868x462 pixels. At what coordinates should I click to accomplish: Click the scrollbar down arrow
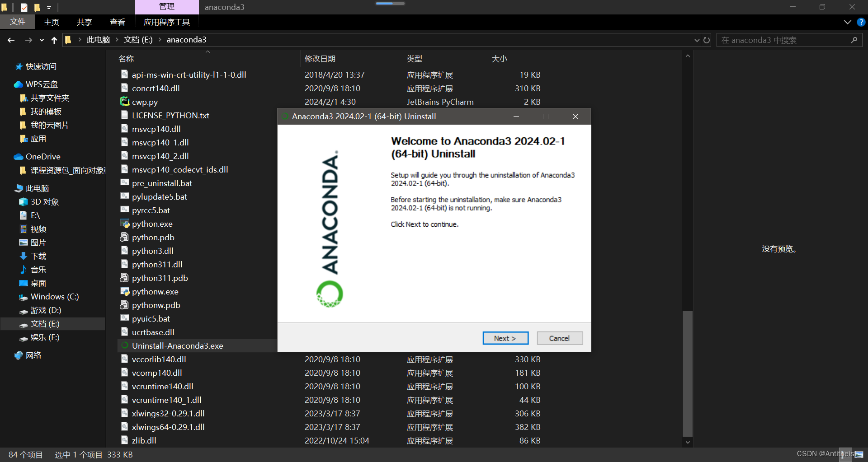(688, 442)
